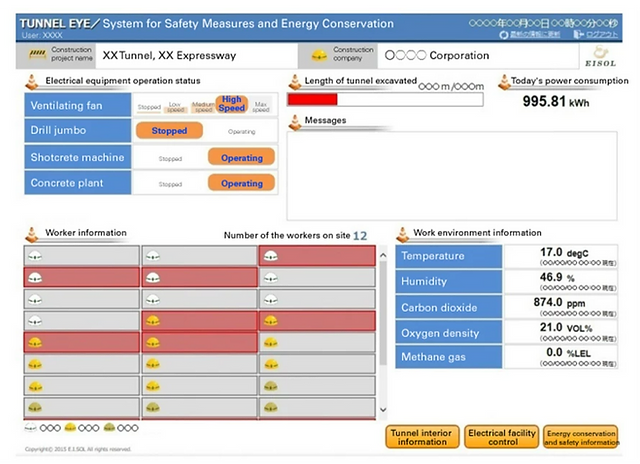Click the Methane gas 0.0 %LEL reading
This screenshot has height=464, width=640.
point(561,357)
